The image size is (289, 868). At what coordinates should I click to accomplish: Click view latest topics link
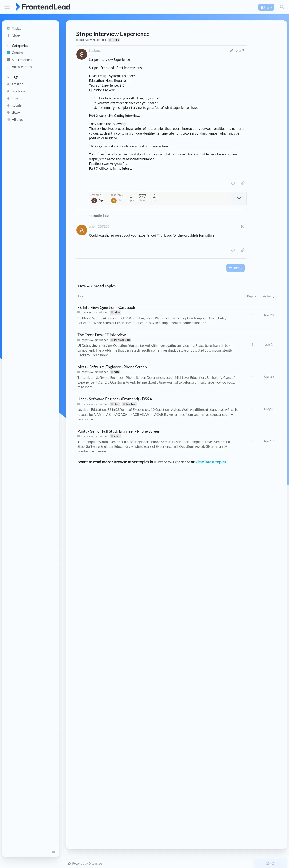pyautogui.click(x=211, y=462)
